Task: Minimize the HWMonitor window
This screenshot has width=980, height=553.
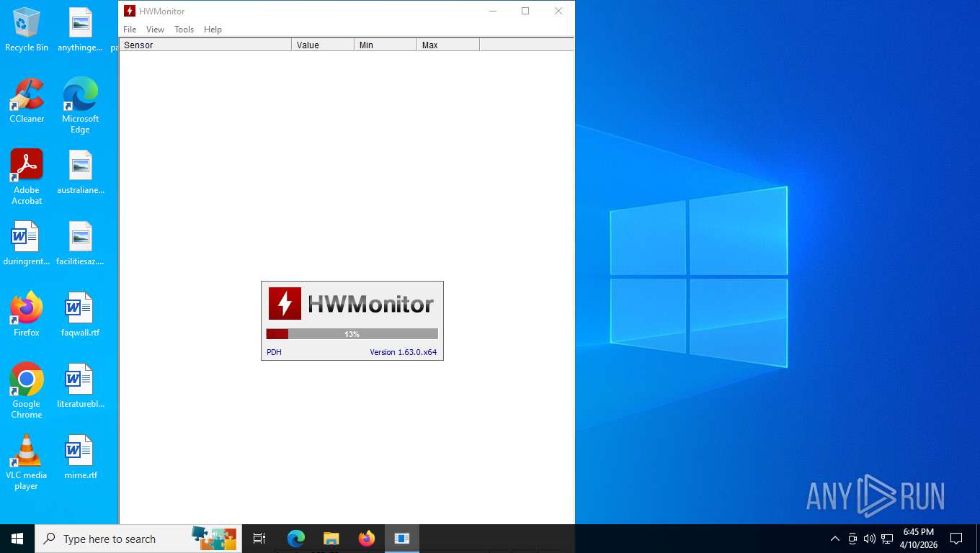Action: tap(493, 11)
